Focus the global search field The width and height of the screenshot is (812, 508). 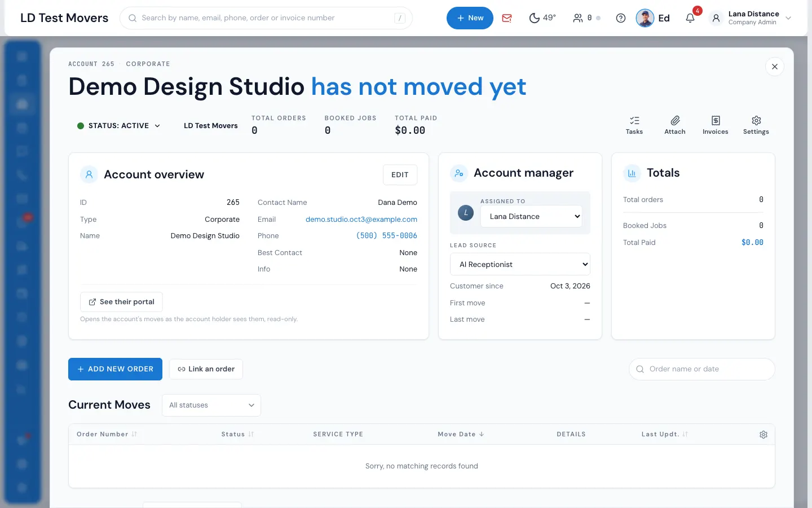pyautogui.click(x=266, y=18)
